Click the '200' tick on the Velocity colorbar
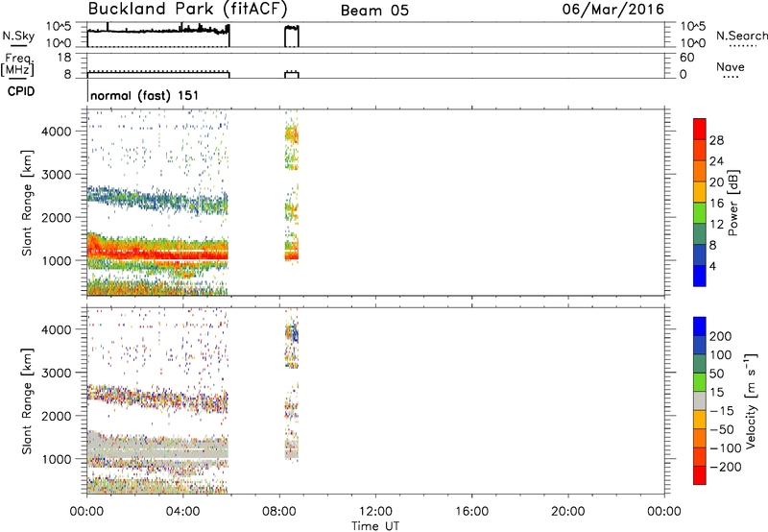Image resolution: width=768 pixels, height=532 pixels. [x=721, y=336]
